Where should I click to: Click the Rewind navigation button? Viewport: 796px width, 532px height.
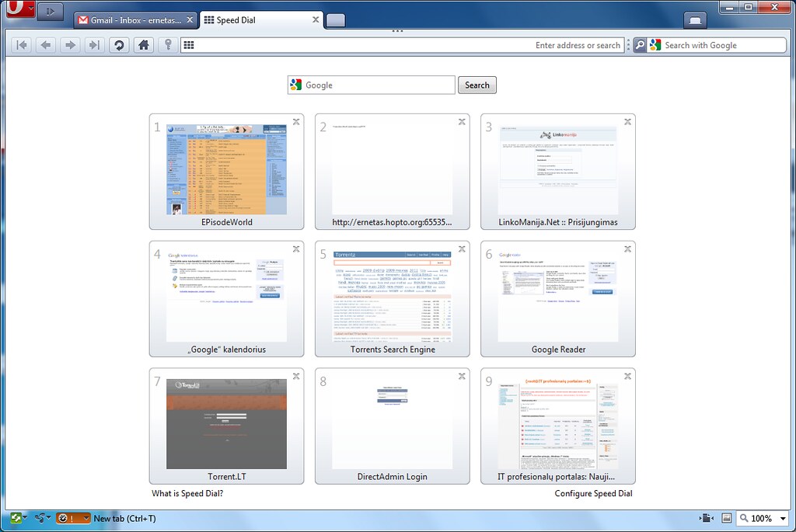[x=22, y=45]
